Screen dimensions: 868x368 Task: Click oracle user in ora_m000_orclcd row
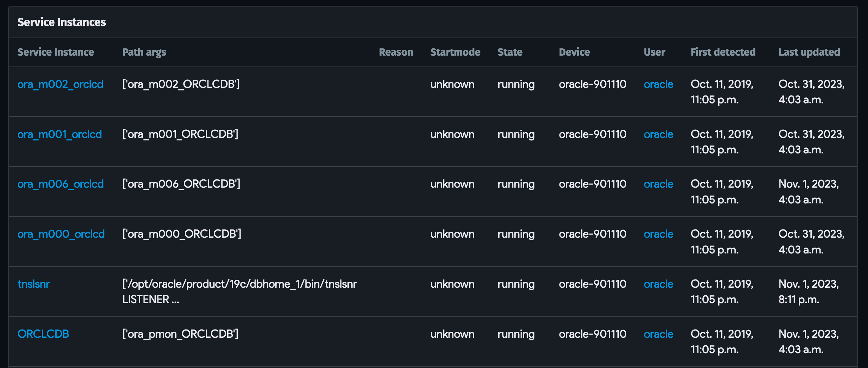658,234
